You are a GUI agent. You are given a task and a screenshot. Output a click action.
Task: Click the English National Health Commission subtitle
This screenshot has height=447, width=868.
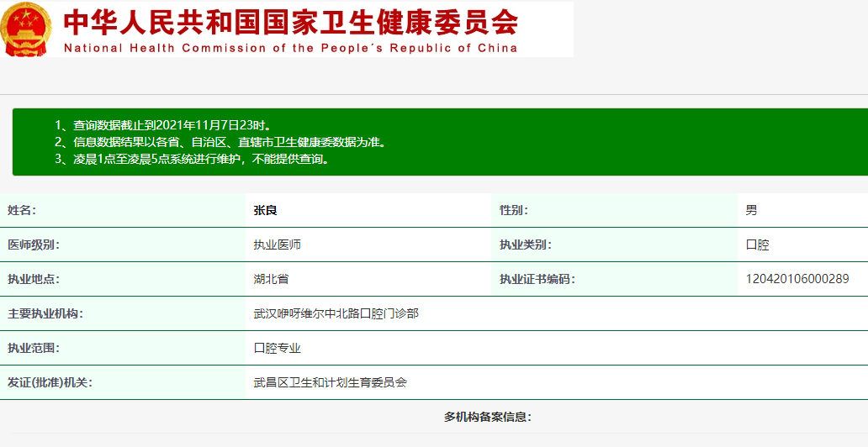pos(290,48)
